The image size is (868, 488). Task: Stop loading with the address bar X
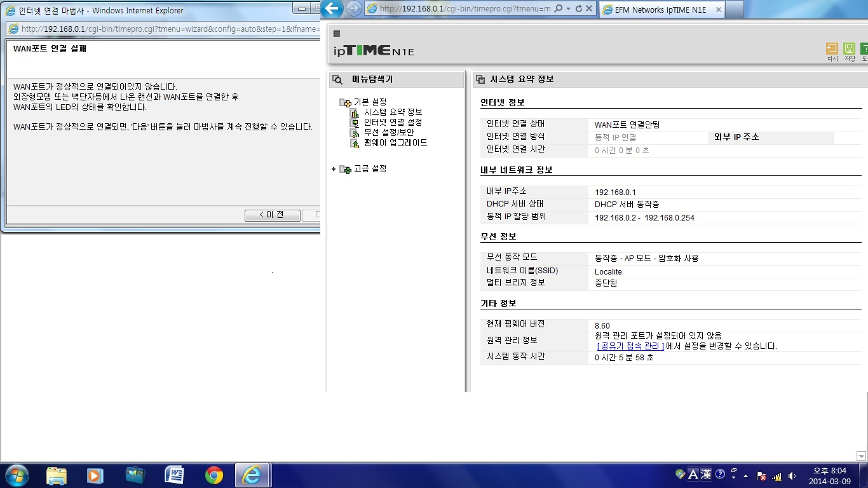pyautogui.click(x=589, y=9)
